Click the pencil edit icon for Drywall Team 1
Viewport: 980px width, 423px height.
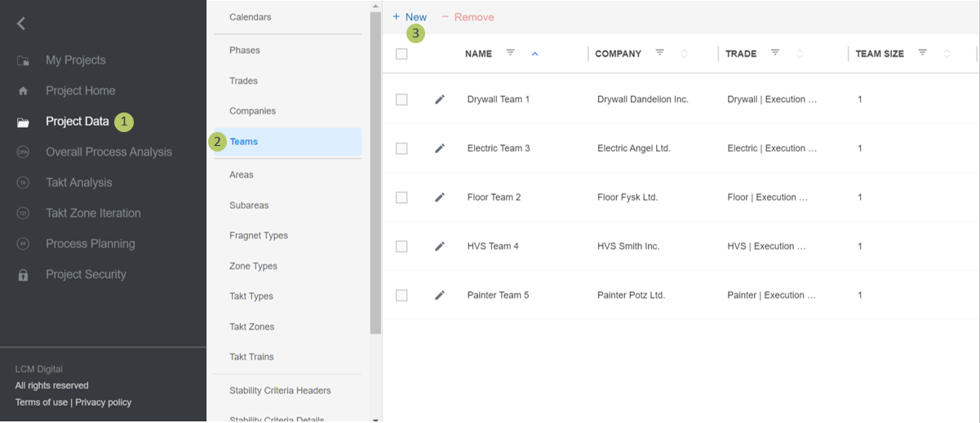click(440, 99)
